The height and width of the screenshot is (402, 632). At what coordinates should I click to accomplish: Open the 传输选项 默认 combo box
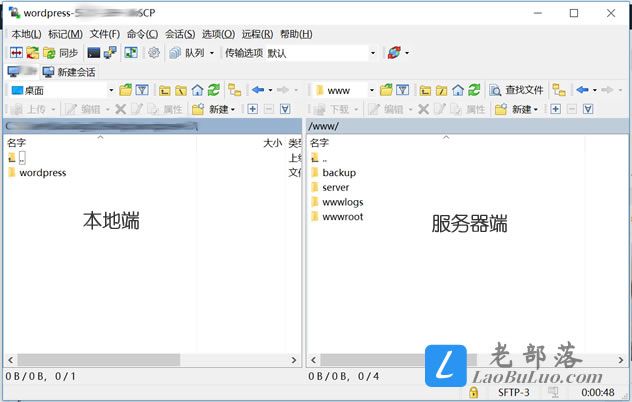click(300, 53)
